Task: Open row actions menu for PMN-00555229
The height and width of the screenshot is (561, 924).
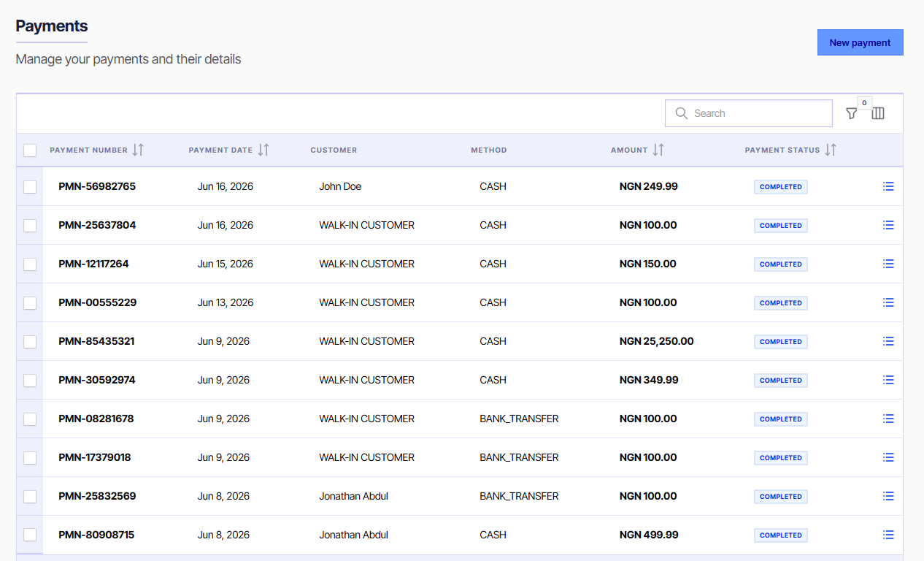Action: [x=888, y=302]
